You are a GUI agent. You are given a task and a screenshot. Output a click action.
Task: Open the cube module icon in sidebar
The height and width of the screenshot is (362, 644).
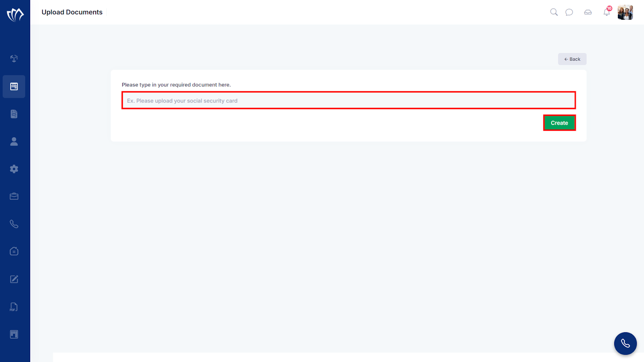tap(14, 59)
